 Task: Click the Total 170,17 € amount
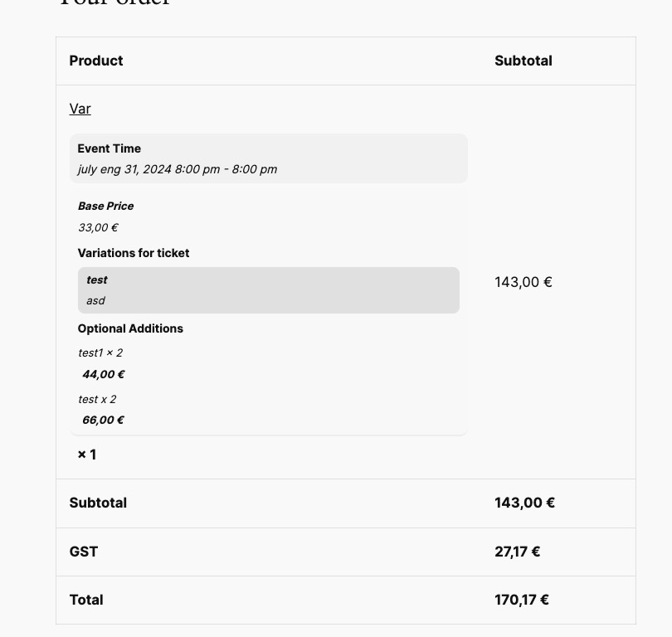[x=522, y=601]
